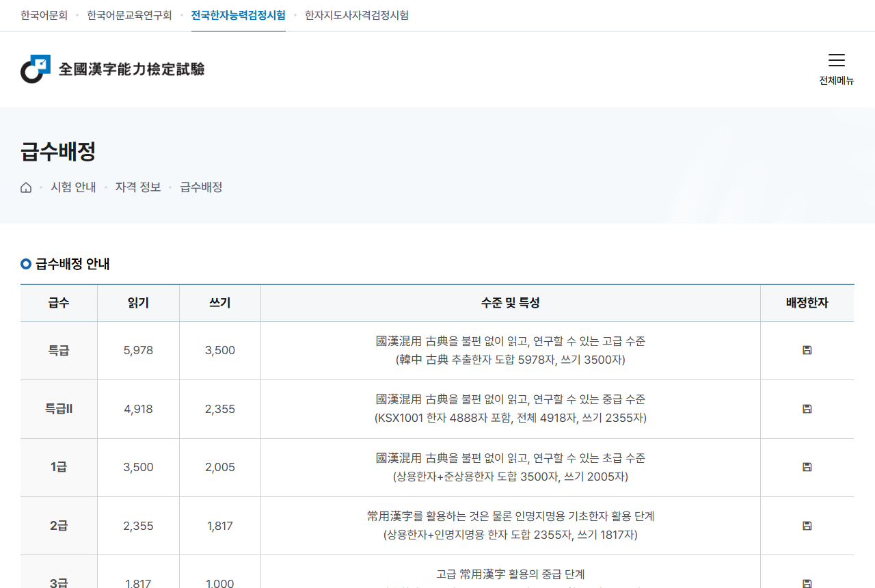Download the 특급 배정한자 file icon
The width and height of the screenshot is (875, 588).
(807, 351)
